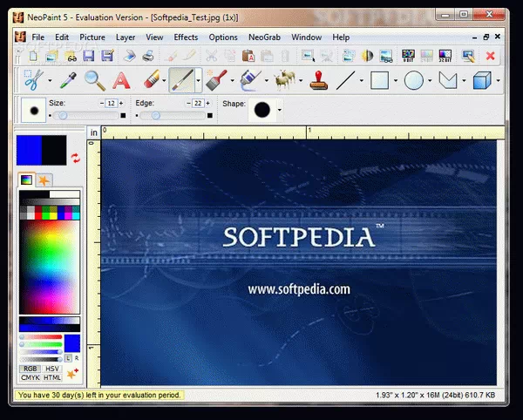Paste clipboard using the clipboard A icon

pos(248,56)
